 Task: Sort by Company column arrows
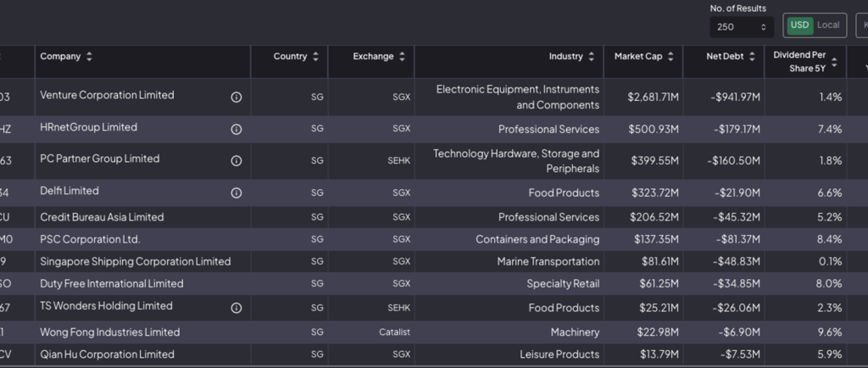point(89,57)
